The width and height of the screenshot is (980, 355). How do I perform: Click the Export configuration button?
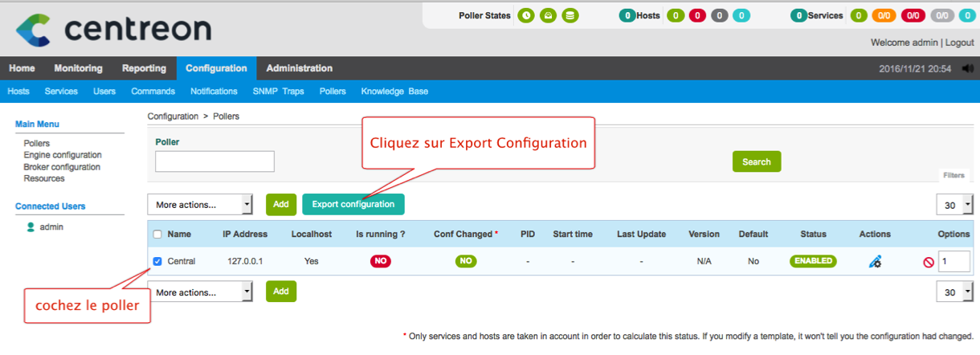click(353, 204)
